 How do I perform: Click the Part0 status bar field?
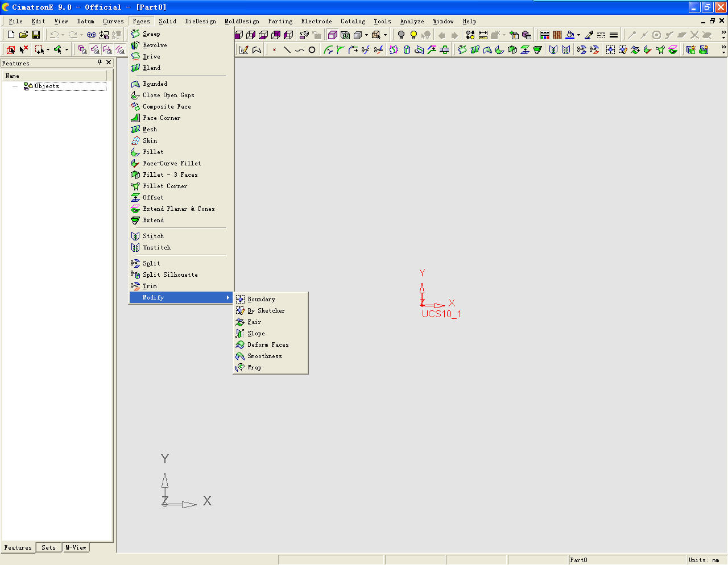(x=627, y=560)
